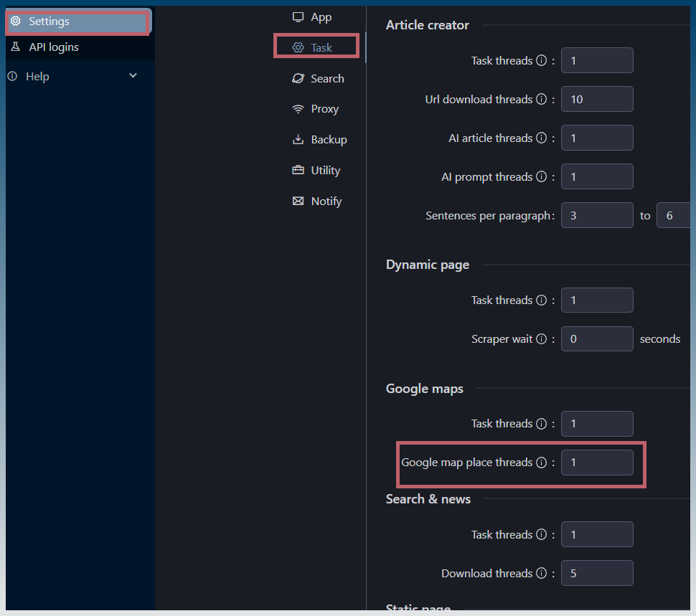Open the Notify settings tab
Screen dimensions: 696x616
317,202
